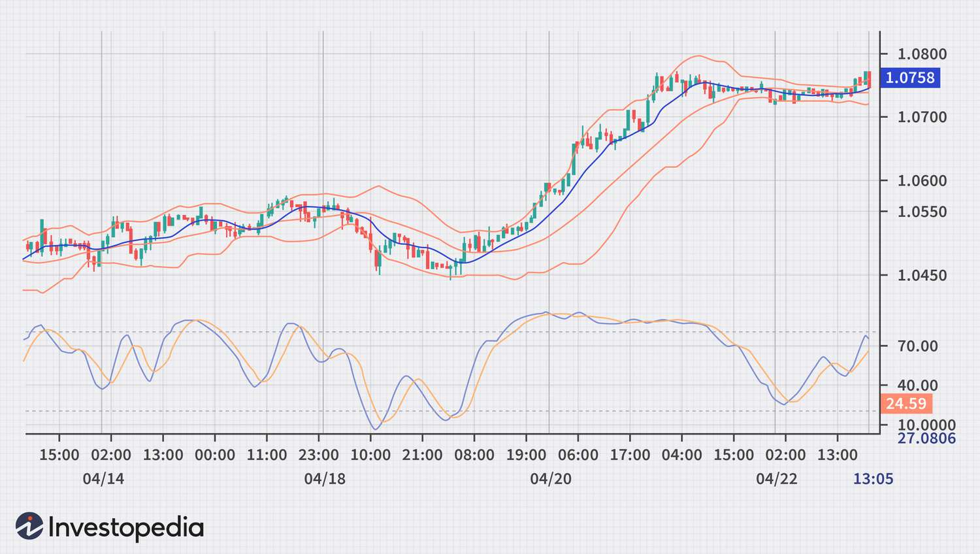Screen dimensions: 980x554
Task: Click the 04/22 date label
Action: tap(777, 479)
